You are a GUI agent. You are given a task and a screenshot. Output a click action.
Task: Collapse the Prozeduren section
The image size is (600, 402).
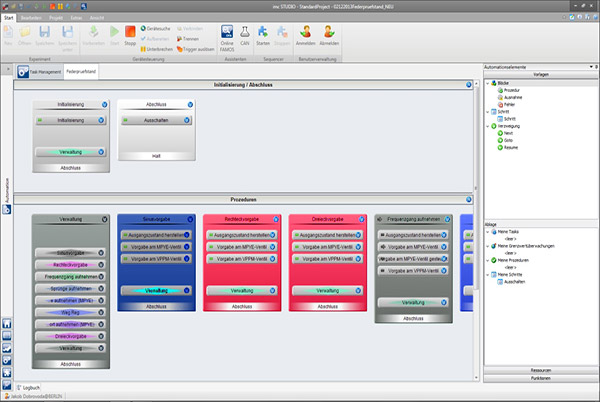click(469, 199)
